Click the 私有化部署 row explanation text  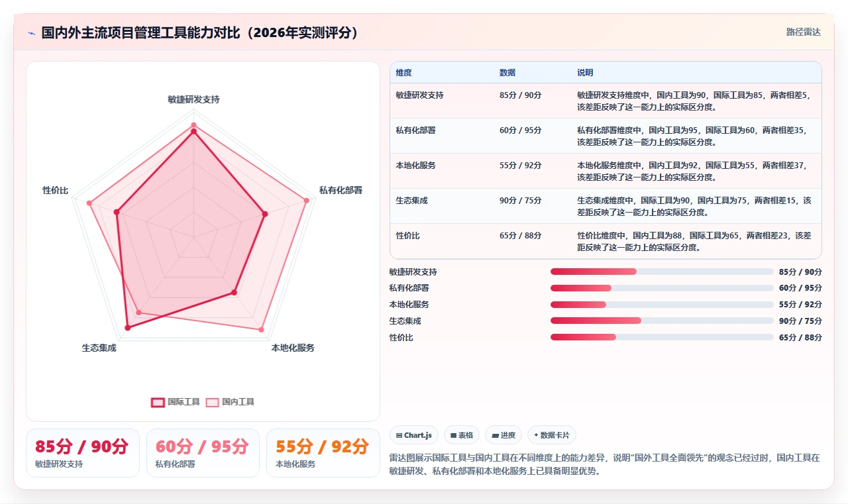[x=694, y=136]
